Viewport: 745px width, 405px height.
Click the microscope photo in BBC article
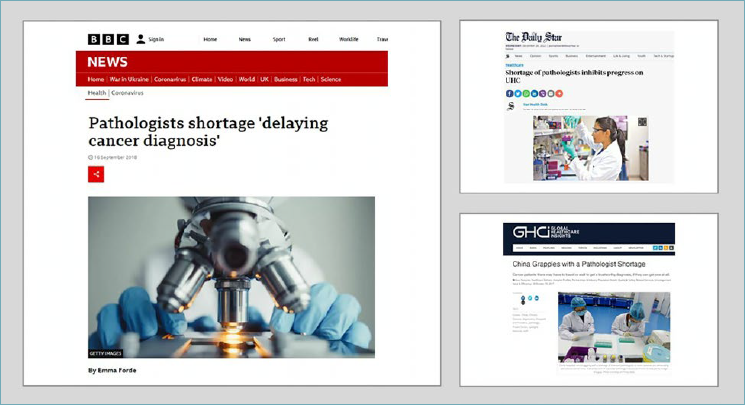click(x=231, y=277)
